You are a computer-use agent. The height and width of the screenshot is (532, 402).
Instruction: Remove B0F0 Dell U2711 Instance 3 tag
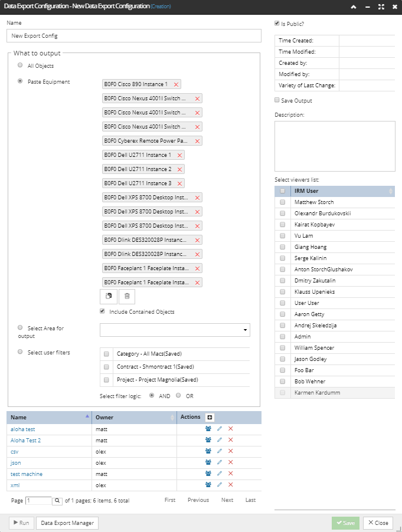click(179, 183)
